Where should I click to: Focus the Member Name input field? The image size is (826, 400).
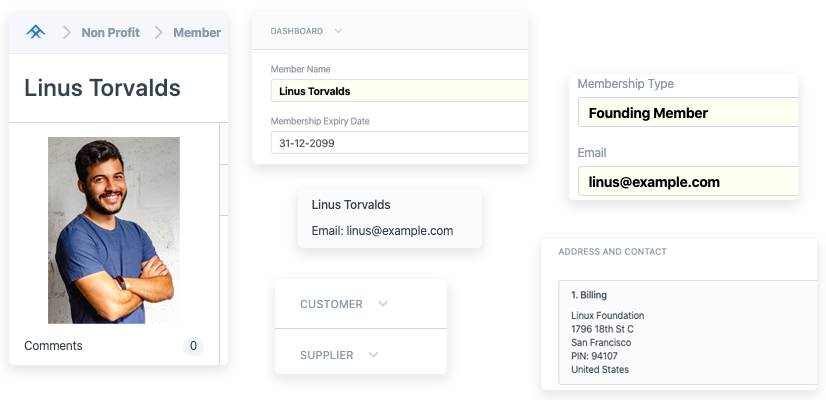(x=398, y=91)
